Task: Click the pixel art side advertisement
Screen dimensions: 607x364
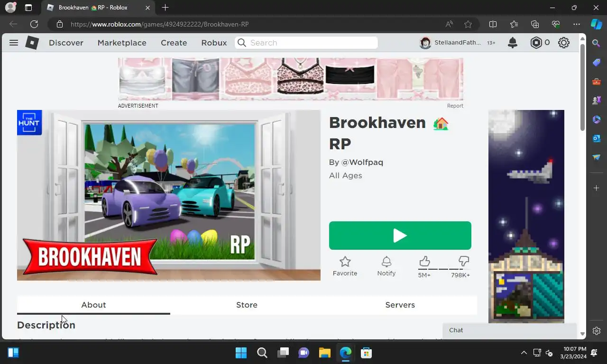Action: tap(526, 217)
